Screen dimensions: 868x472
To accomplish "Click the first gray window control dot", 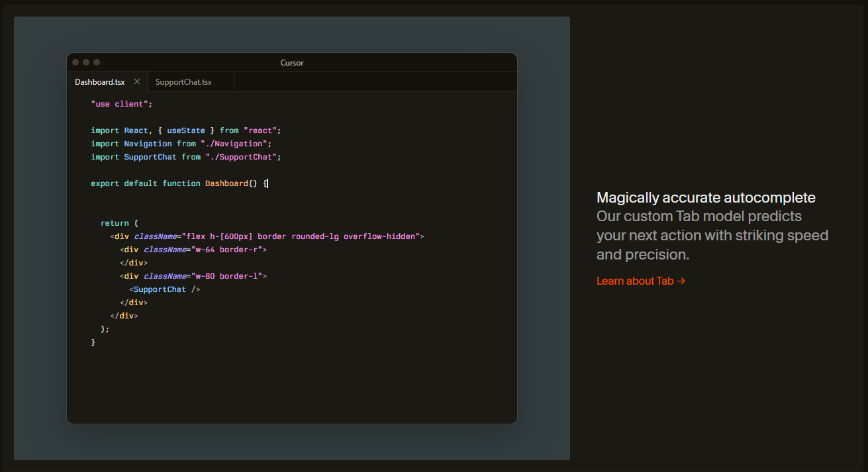I will coord(75,62).
